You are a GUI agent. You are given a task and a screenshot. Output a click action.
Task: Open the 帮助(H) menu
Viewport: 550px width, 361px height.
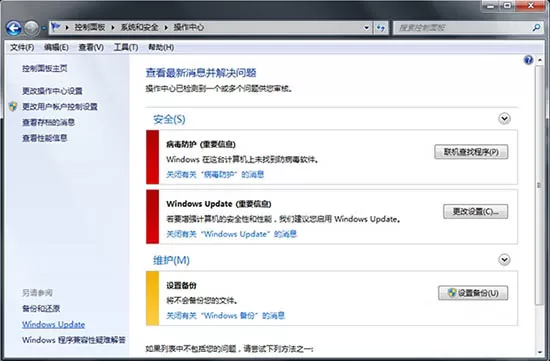pyautogui.click(x=161, y=47)
